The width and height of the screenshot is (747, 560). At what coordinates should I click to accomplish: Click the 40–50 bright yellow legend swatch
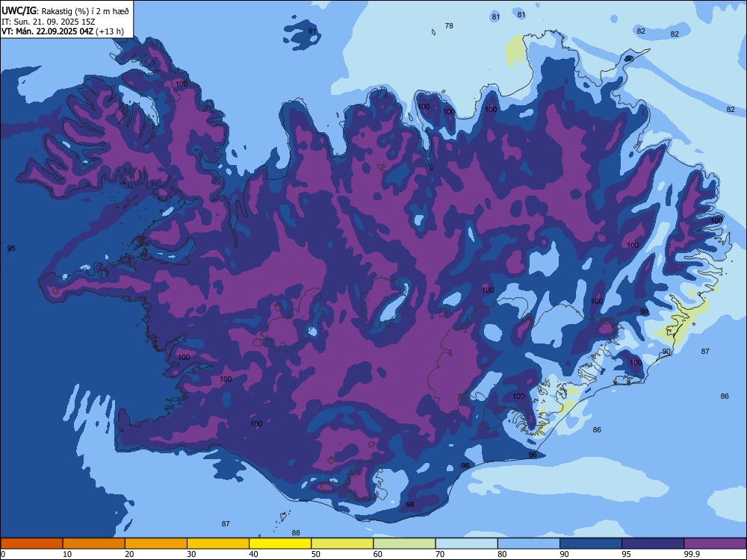(280, 544)
